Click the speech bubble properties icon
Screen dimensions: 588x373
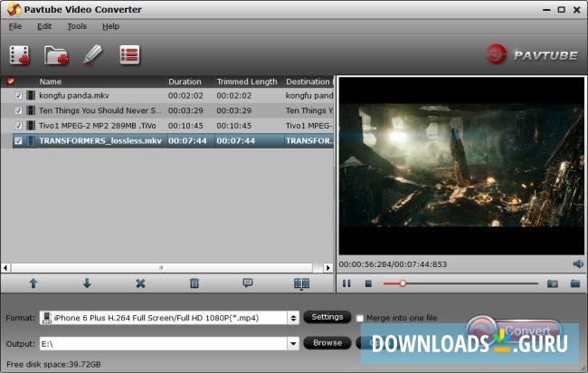pyautogui.click(x=248, y=283)
